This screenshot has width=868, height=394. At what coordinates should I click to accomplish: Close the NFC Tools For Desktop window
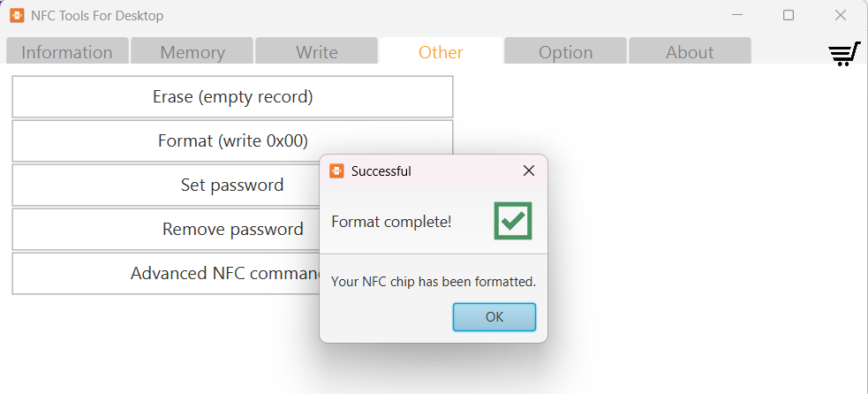(841, 15)
